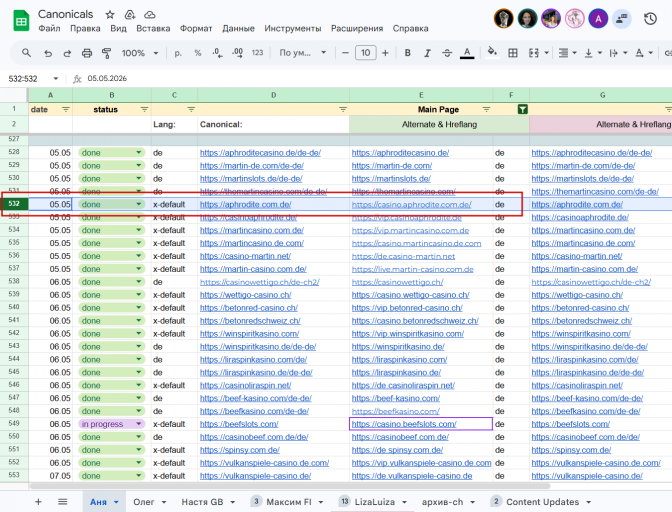672x512 pixels.
Task: Toggle italic formatting
Action: pos(427,53)
